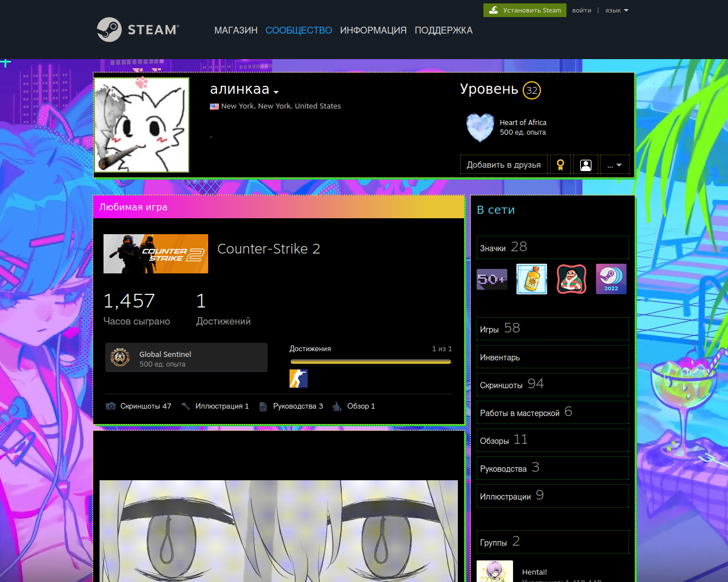Screen dimensions: 728x582
Task: Open the profile avatar image
Action: [142, 125]
